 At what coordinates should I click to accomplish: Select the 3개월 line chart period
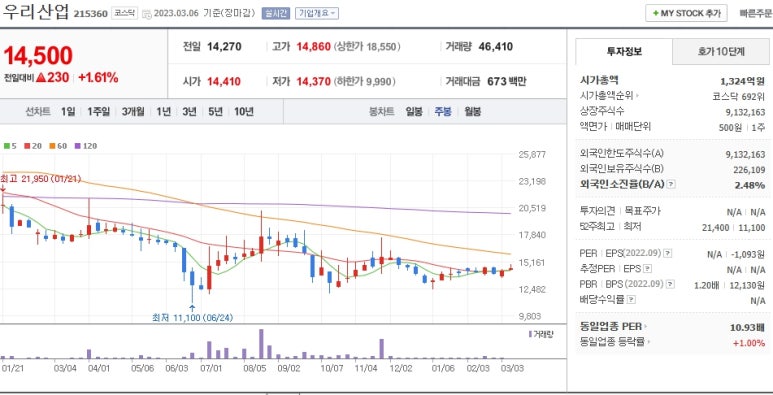(x=133, y=111)
